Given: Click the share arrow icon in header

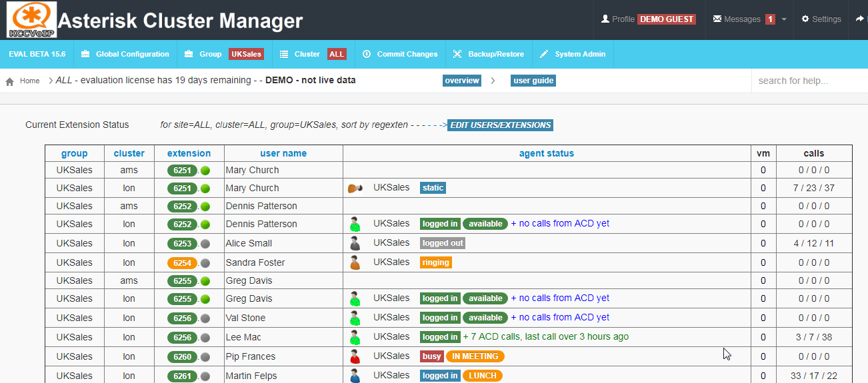Looking at the screenshot, I should pos(859,19).
